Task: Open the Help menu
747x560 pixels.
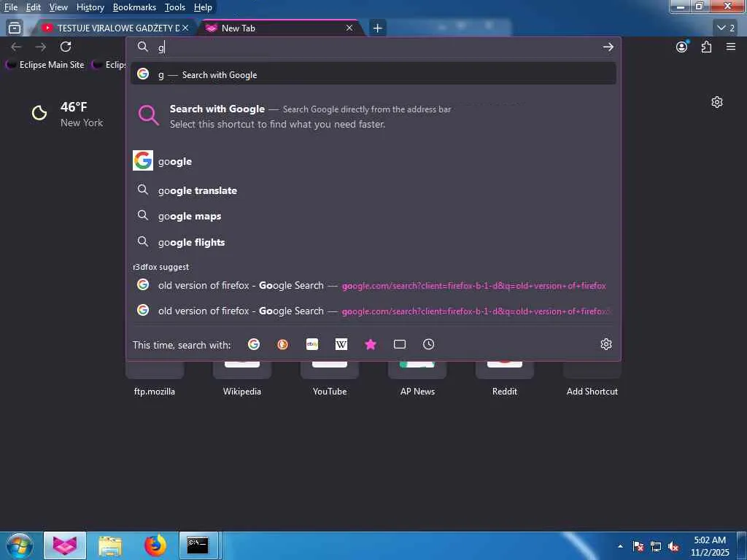Action: (203, 7)
